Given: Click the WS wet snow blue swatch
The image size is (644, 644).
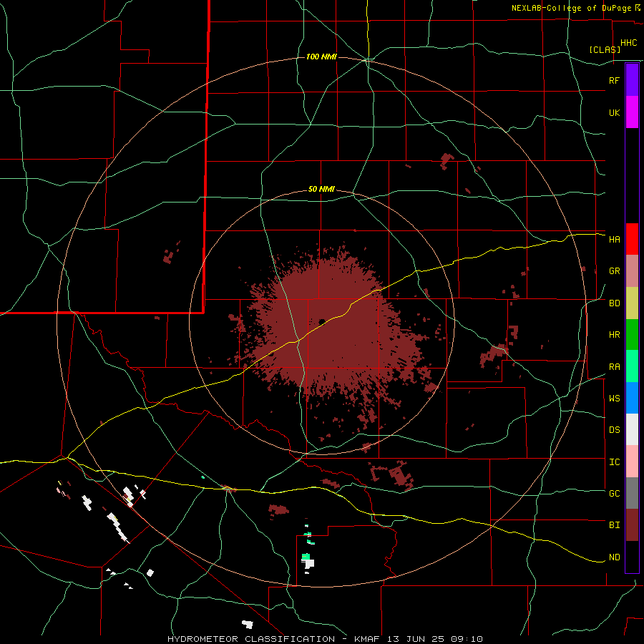Looking at the screenshot, I should tap(632, 398).
